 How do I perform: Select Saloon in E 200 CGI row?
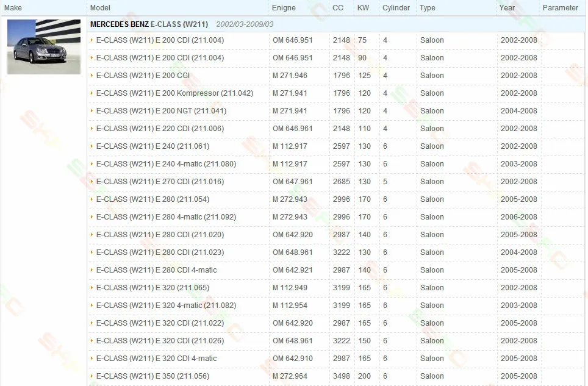tap(432, 76)
